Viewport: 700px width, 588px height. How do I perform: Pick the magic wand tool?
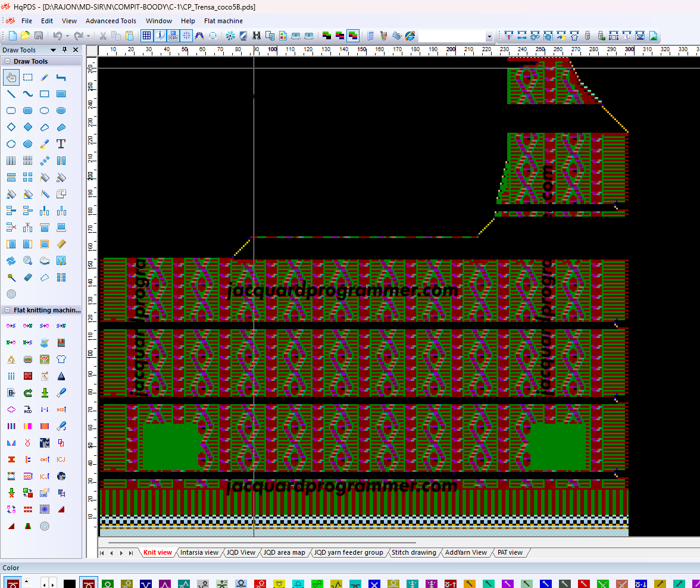point(11,277)
